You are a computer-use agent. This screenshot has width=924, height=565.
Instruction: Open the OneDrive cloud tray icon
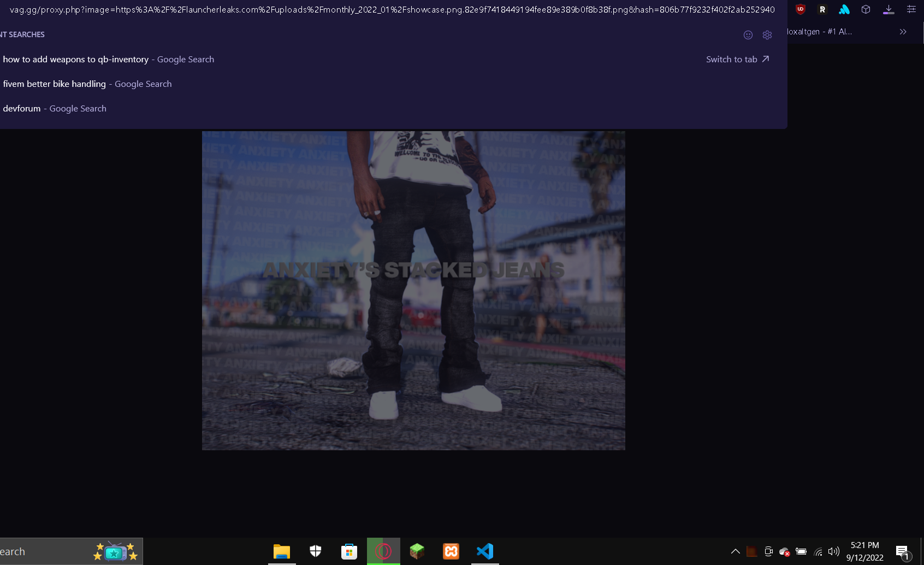coord(785,551)
